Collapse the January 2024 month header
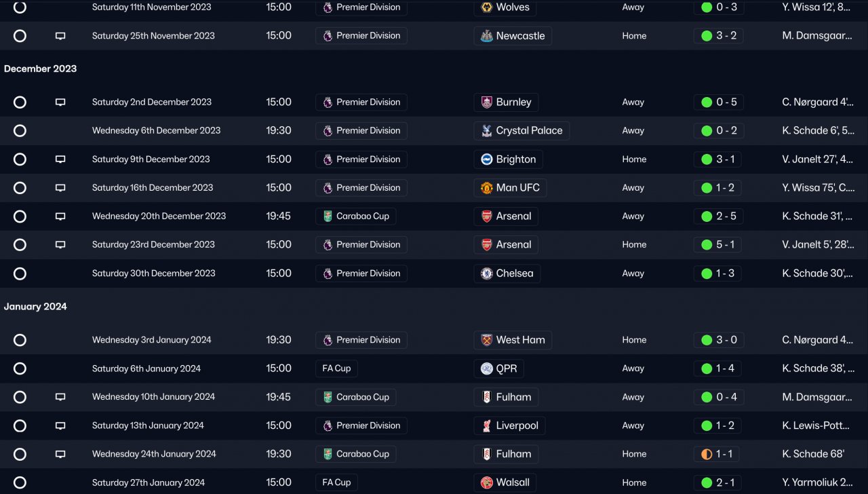Image resolution: width=868 pixels, height=494 pixels. point(35,307)
